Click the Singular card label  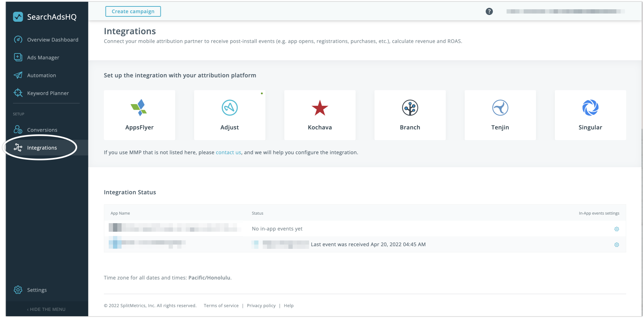click(591, 127)
